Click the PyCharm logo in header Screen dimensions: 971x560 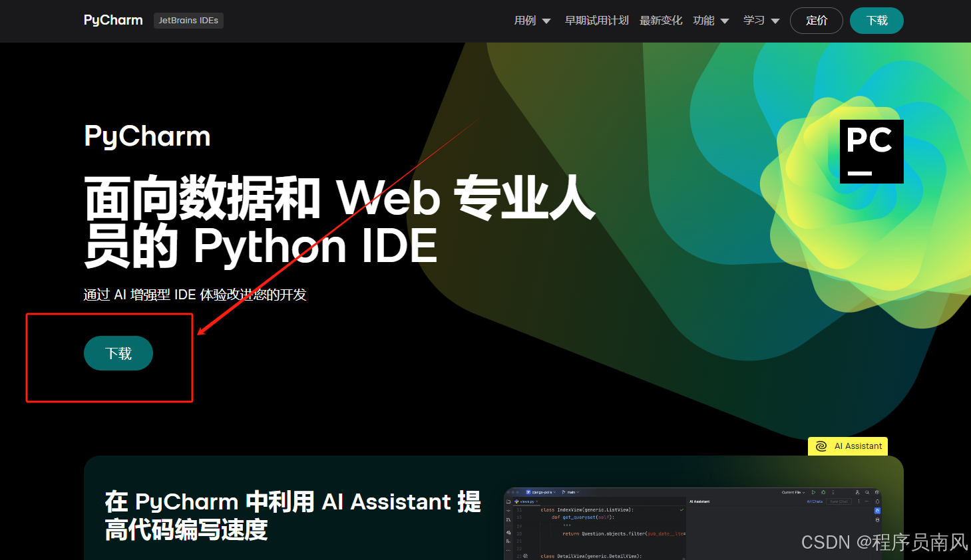pyautogui.click(x=113, y=20)
